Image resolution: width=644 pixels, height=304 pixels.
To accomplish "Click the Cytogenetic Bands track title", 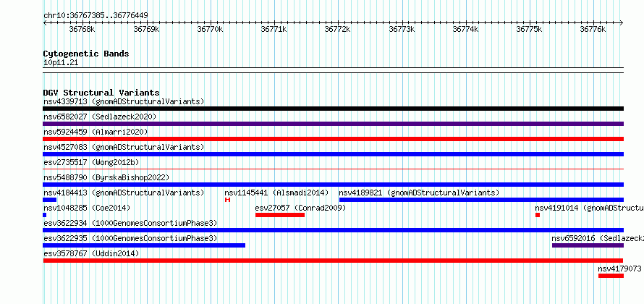I will coord(86,54).
